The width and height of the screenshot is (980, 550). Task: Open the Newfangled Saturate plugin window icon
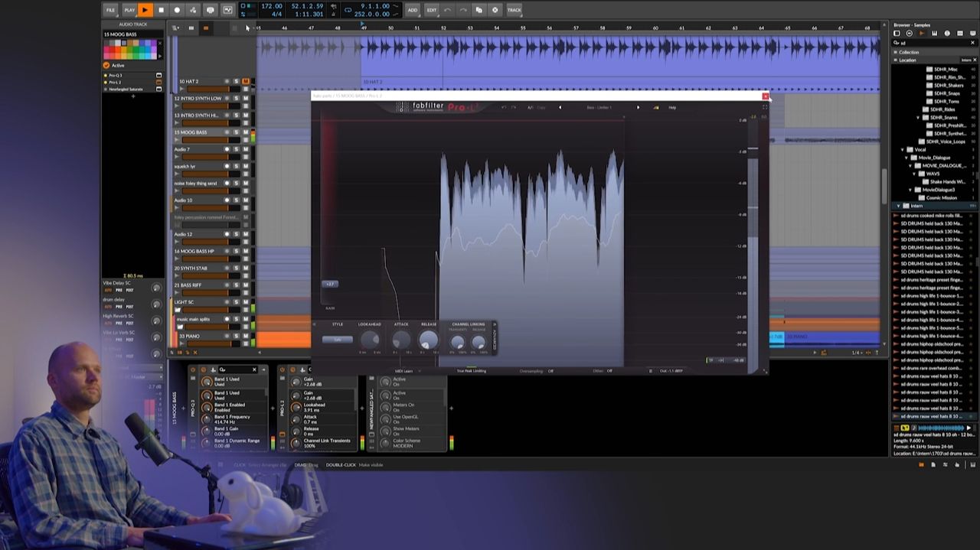(159, 89)
